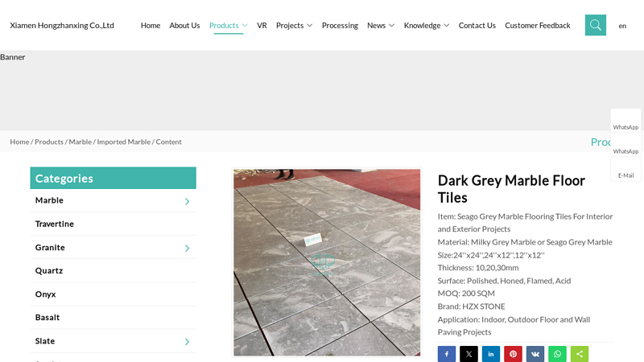Viewport: 644px width, 362px height.
Task: Select the Travertine category
Action: pos(54,224)
